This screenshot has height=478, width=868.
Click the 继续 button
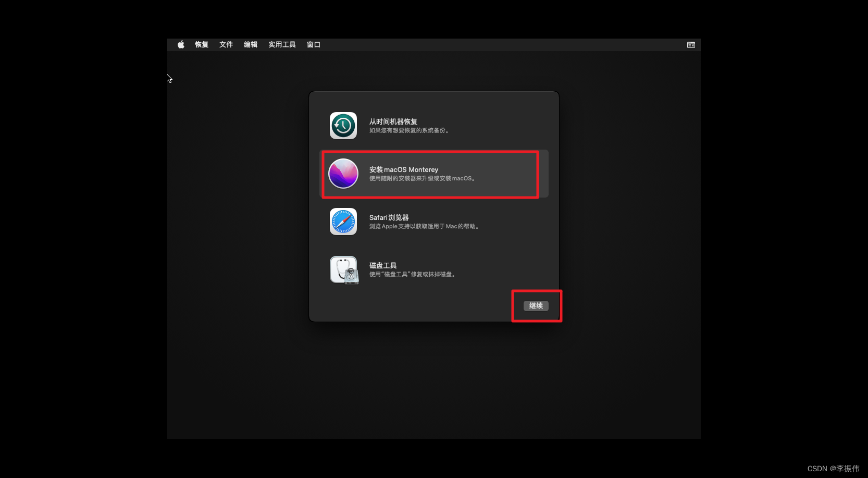tap(536, 306)
